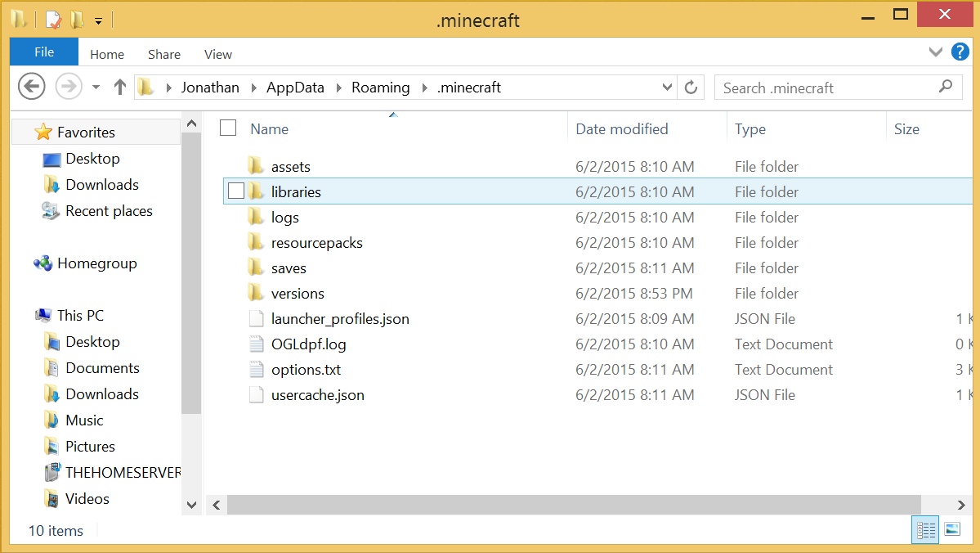Screen dimensions: 980x553
Task: Select the resourcepacks folder icon
Action: [256, 242]
